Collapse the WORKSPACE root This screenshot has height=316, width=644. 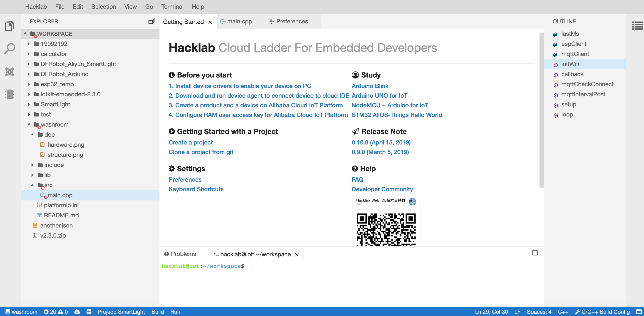pos(25,33)
